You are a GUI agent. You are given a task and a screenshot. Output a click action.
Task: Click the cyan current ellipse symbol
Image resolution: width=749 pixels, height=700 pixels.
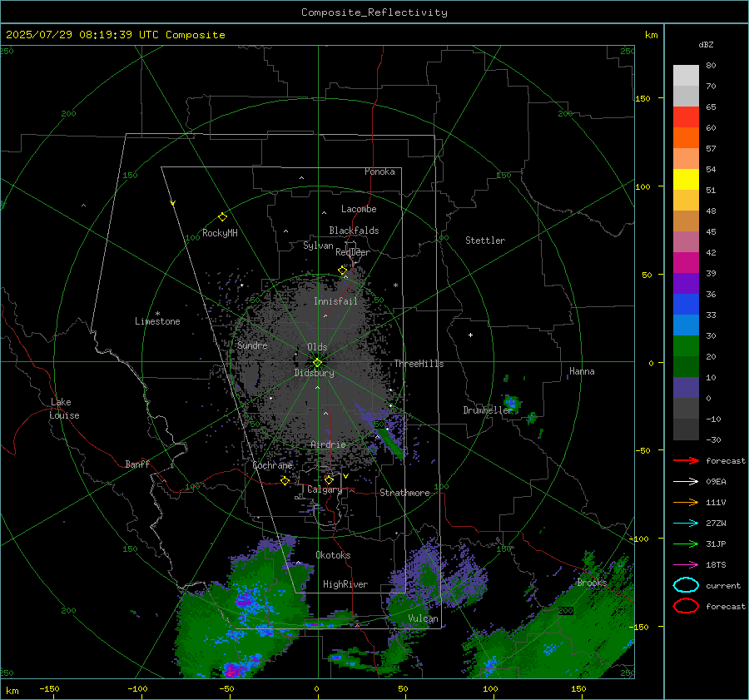pyautogui.click(x=686, y=585)
